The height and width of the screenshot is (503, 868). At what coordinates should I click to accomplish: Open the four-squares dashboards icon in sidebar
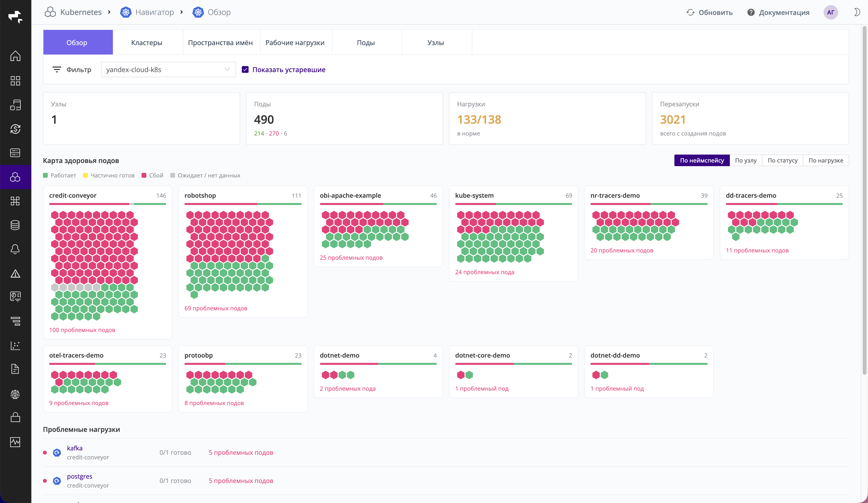[15, 81]
